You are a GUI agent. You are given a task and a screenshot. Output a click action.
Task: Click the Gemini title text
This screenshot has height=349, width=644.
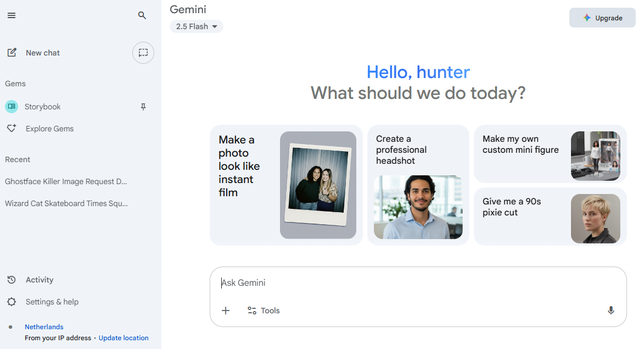pos(188,9)
